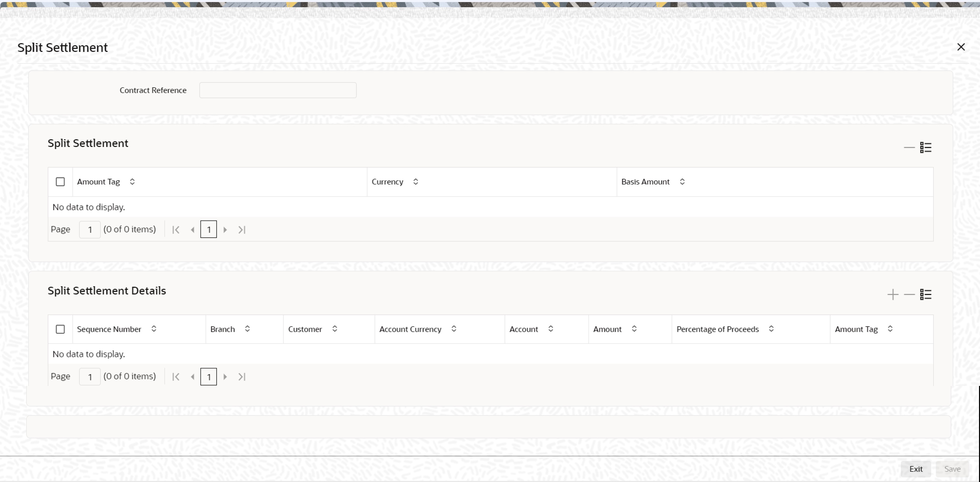Click page number box in Split Settlement Details

point(90,377)
